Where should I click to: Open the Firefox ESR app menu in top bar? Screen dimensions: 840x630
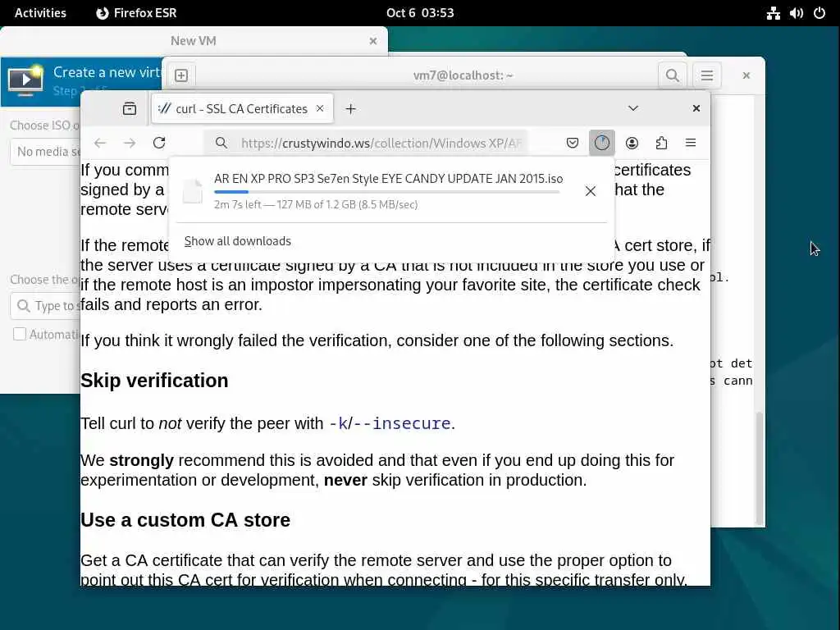pyautogui.click(x=136, y=13)
